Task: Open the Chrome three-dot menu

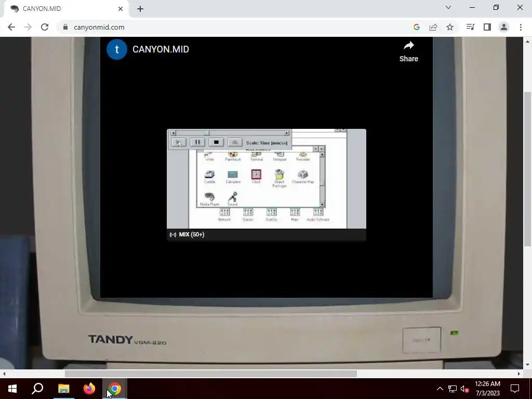Action: 521,27
